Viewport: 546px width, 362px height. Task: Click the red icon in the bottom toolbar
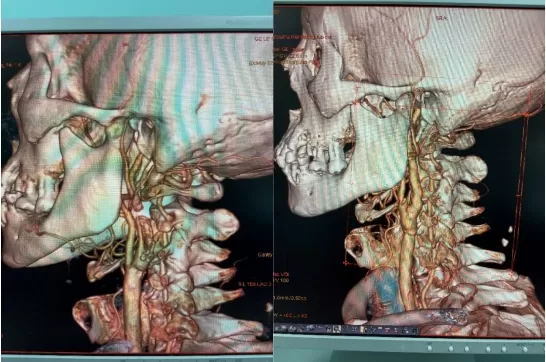pos(387,330)
